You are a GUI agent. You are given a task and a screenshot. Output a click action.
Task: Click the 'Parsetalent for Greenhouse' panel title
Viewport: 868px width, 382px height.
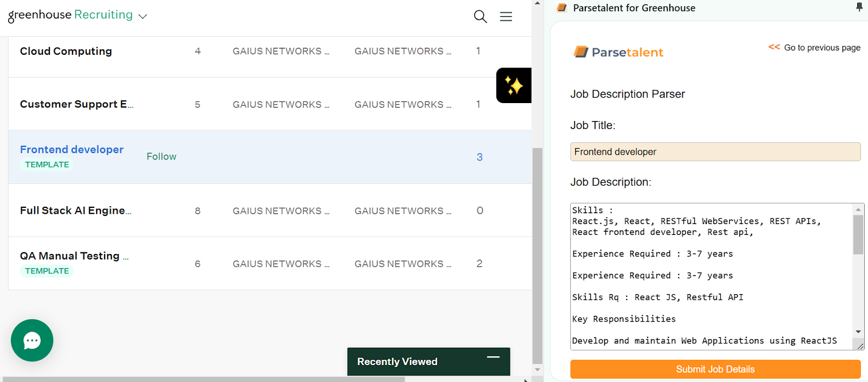pyautogui.click(x=634, y=8)
